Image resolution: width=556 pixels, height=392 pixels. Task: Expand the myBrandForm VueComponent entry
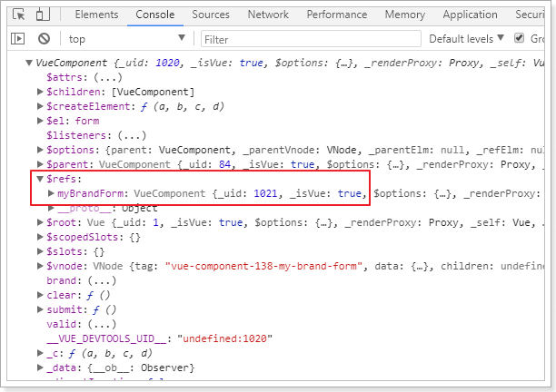(x=51, y=193)
